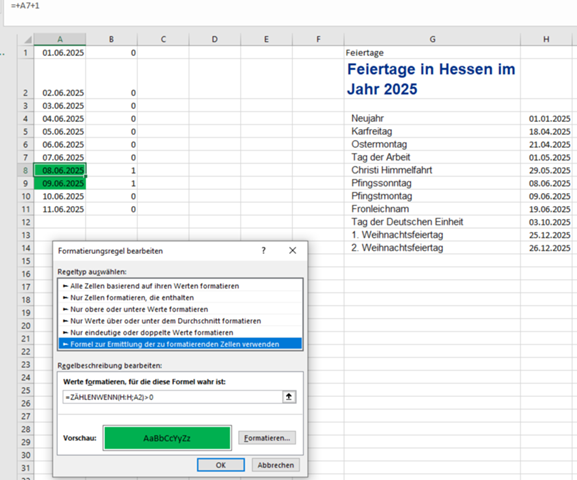
Task: Select '1. Weihnachtsfeiertag' cell
Action: (432, 235)
